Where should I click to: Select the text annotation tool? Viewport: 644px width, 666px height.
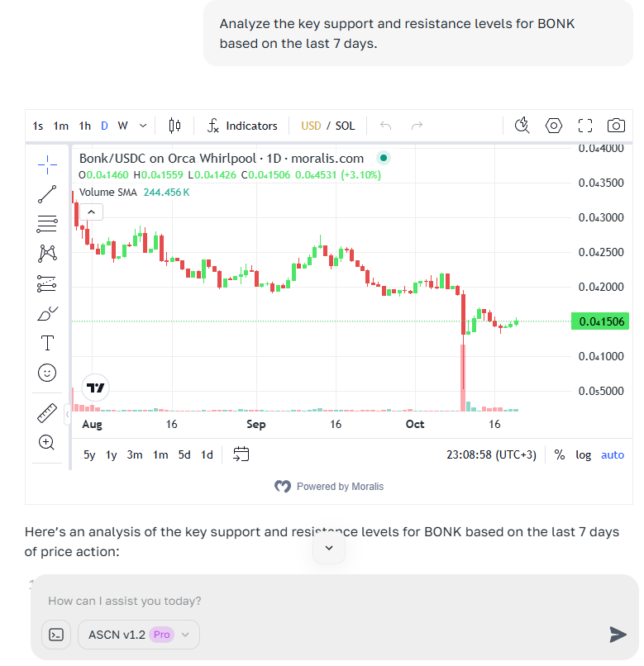click(x=47, y=343)
